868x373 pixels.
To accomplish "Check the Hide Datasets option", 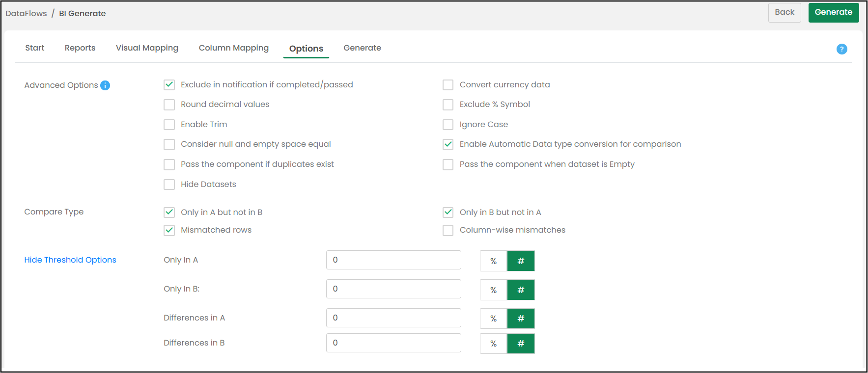I will point(169,185).
